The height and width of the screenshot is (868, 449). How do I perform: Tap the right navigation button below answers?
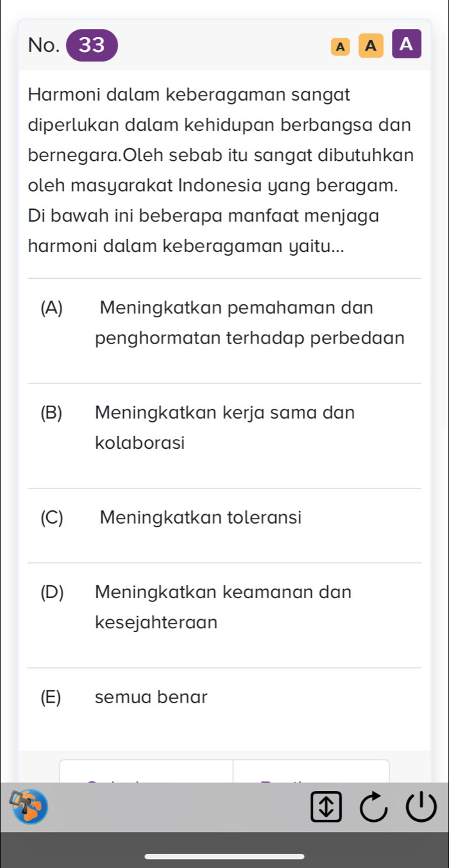pos(311,771)
